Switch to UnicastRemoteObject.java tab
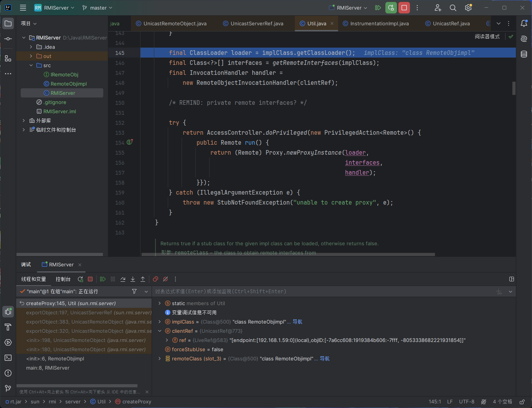532x408 pixels. [171, 23]
